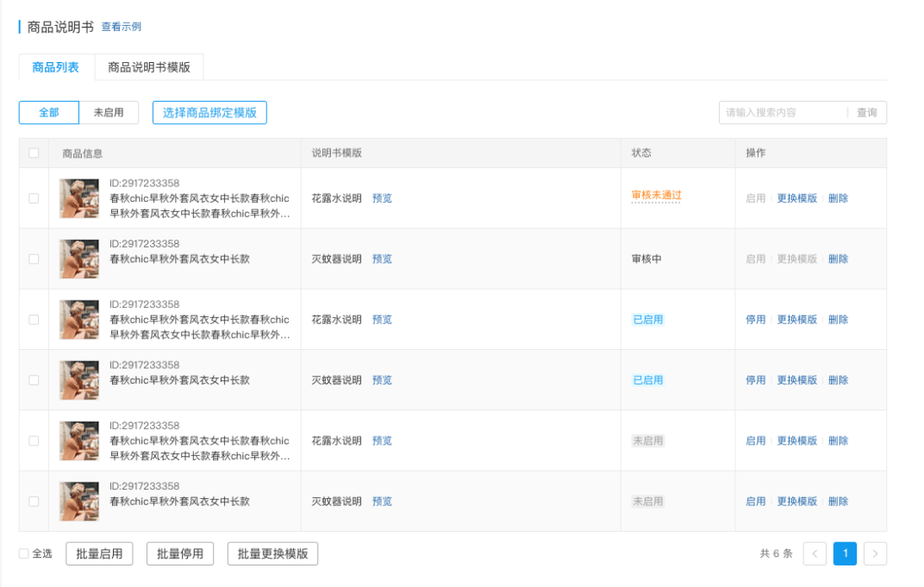Check the row with status 审核未通过
The height and width of the screenshot is (587, 924).
coord(34,198)
